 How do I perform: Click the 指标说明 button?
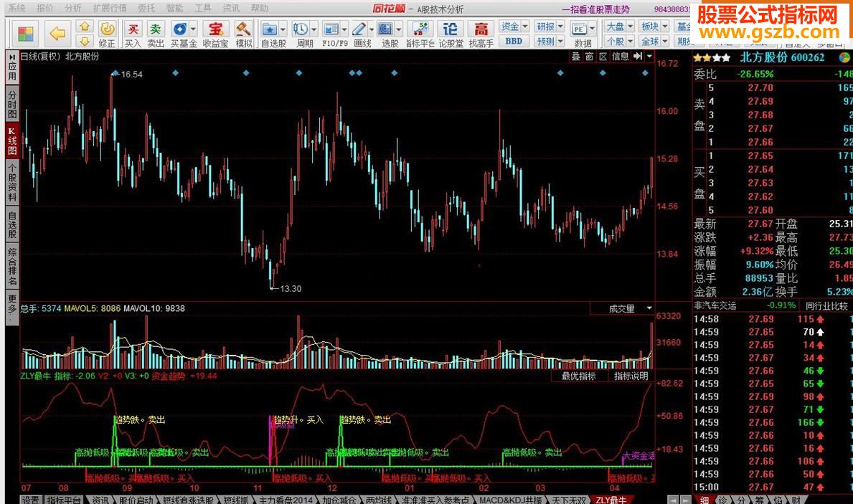pos(631,376)
